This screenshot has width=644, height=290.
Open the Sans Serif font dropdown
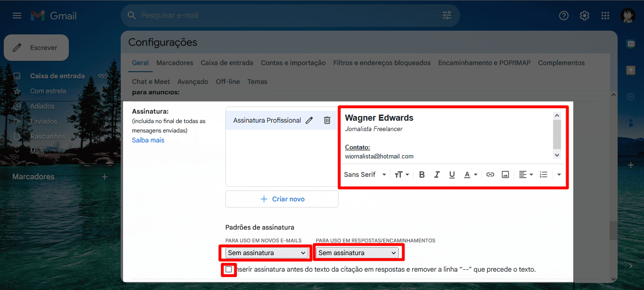(x=363, y=174)
